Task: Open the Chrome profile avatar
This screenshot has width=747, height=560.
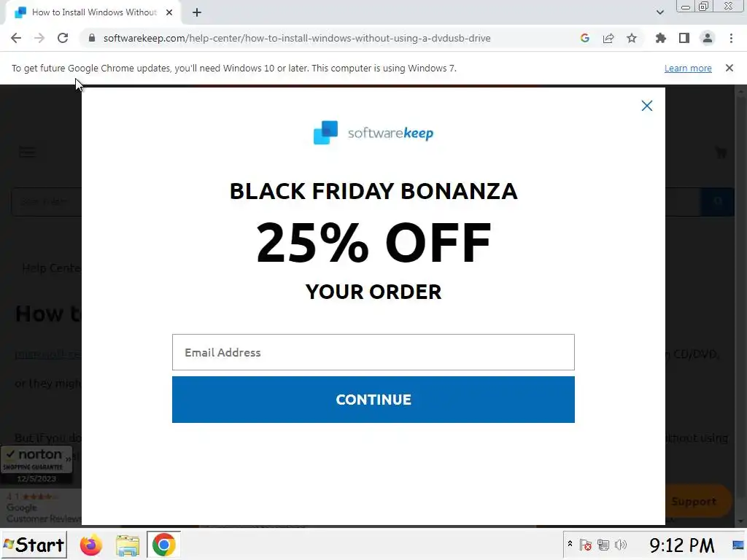Action: pyautogui.click(x=707, y=38)
